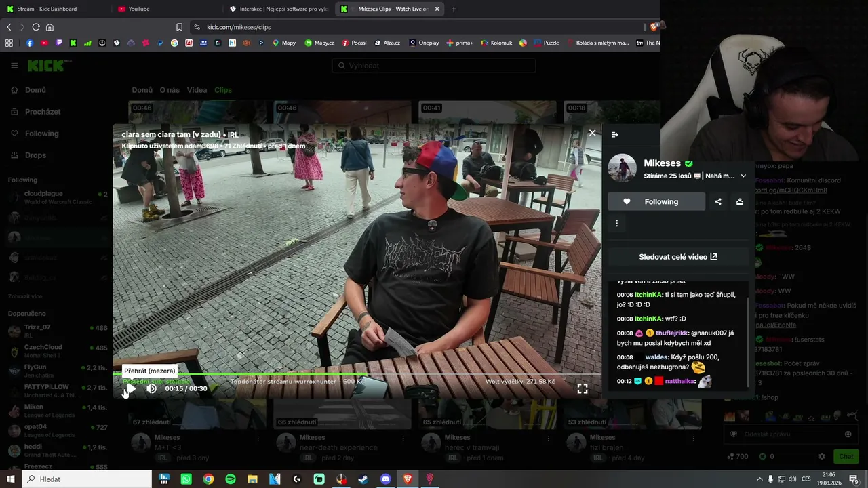This screenshot has height=488, width=868.
Task: Focus the Vyhledat search field
Action: point(434,66)
